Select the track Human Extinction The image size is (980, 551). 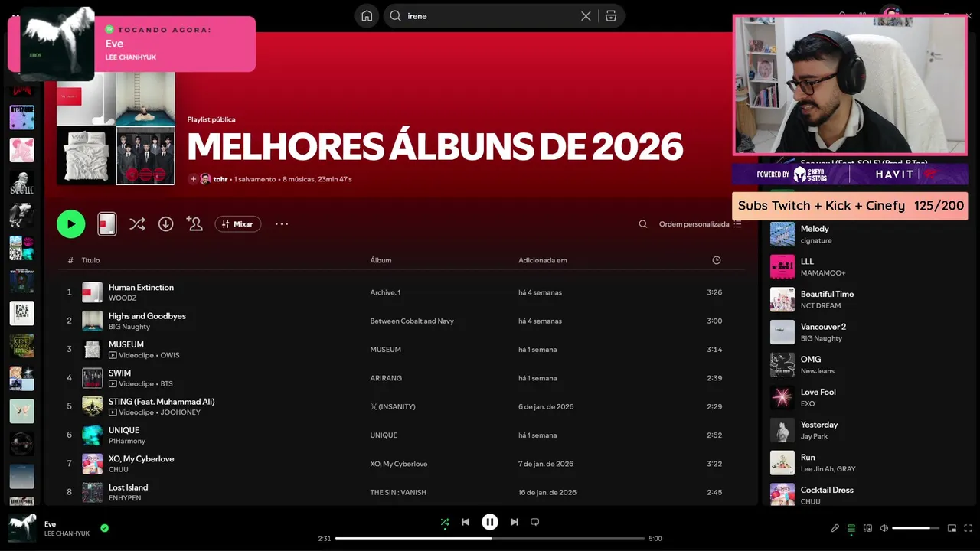[x=141, y=288]
